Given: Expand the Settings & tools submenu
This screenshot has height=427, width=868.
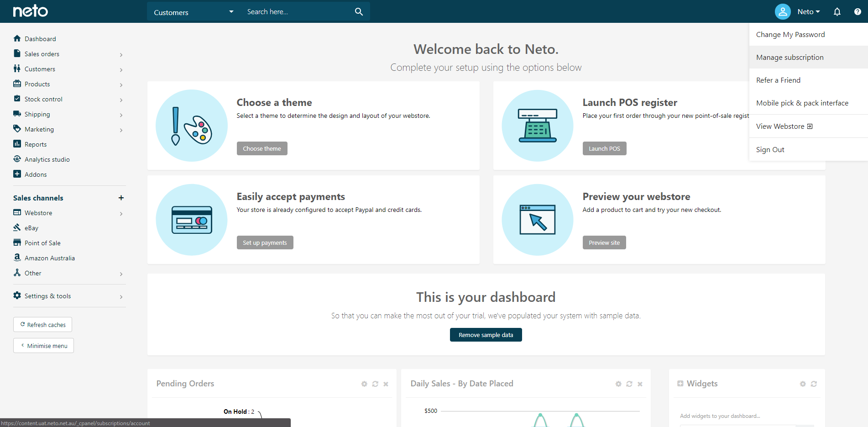Looking at the screenshot, I should (x=121, y=297).
